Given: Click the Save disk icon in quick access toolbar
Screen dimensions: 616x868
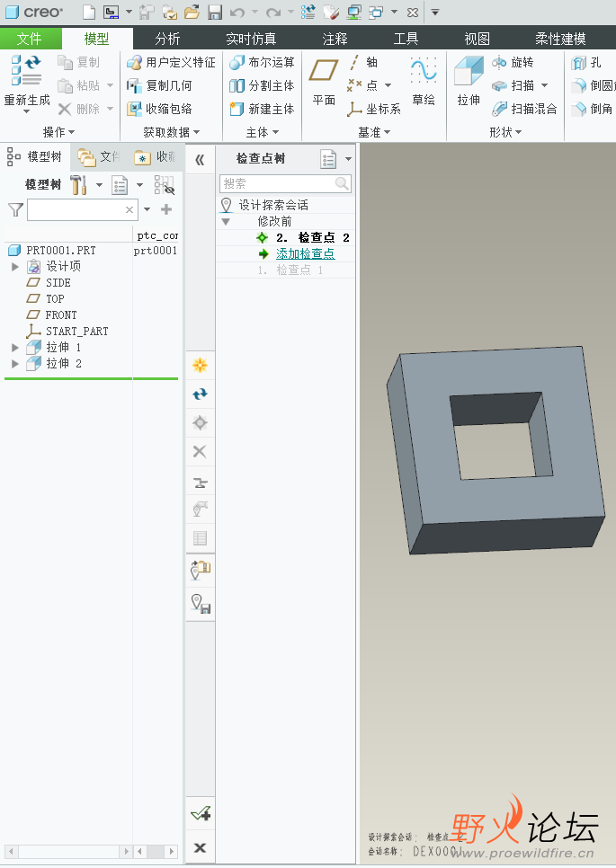Looking at the screenshot, I should click(x=215, y=12).
